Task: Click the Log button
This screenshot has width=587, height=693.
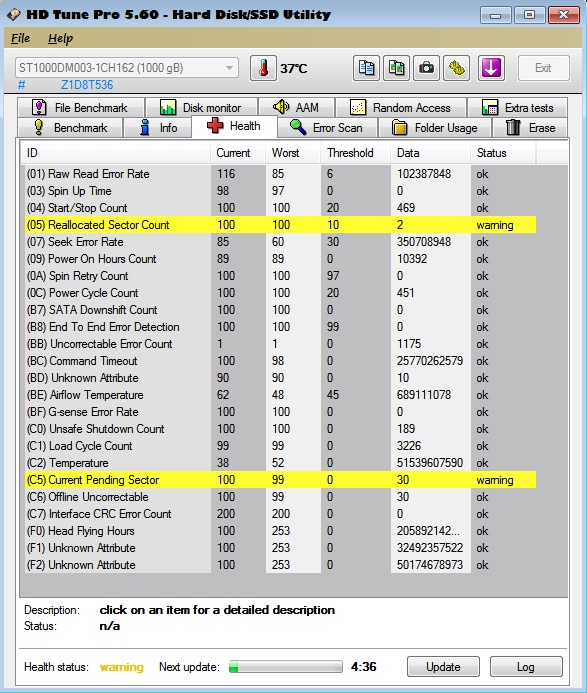Action: point(526,666)
